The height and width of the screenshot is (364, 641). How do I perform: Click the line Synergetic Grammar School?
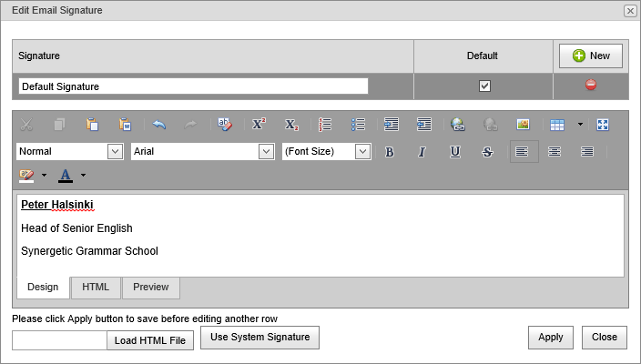[x=89, y=251]
